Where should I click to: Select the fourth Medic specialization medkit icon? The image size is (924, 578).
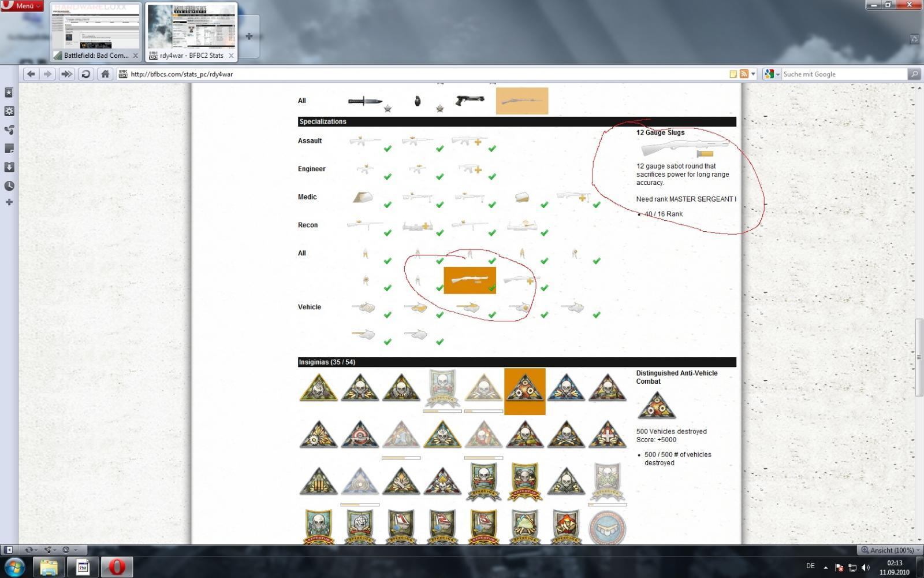pyautogui.click(x=521, y=197)
